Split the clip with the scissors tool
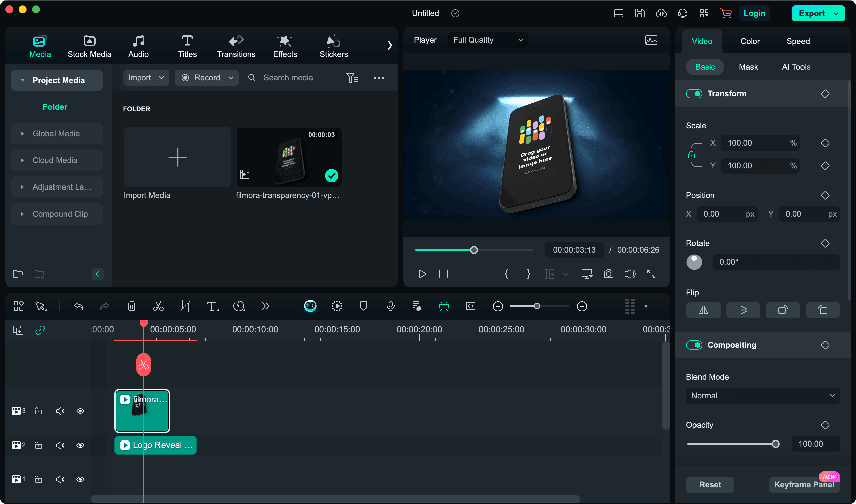Viewport: 856px width, 504px height. tap(158, 306)
